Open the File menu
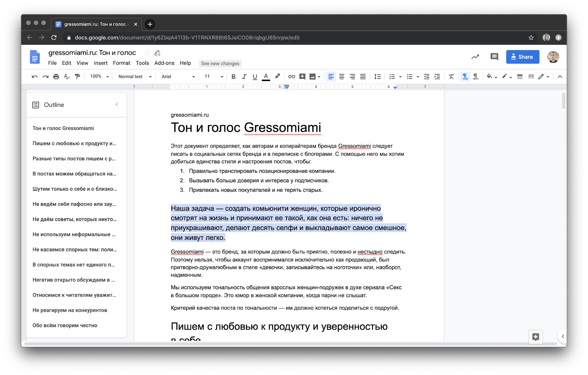Image resolution: width=588 pixels, height=375 pixels. point(52,63)
